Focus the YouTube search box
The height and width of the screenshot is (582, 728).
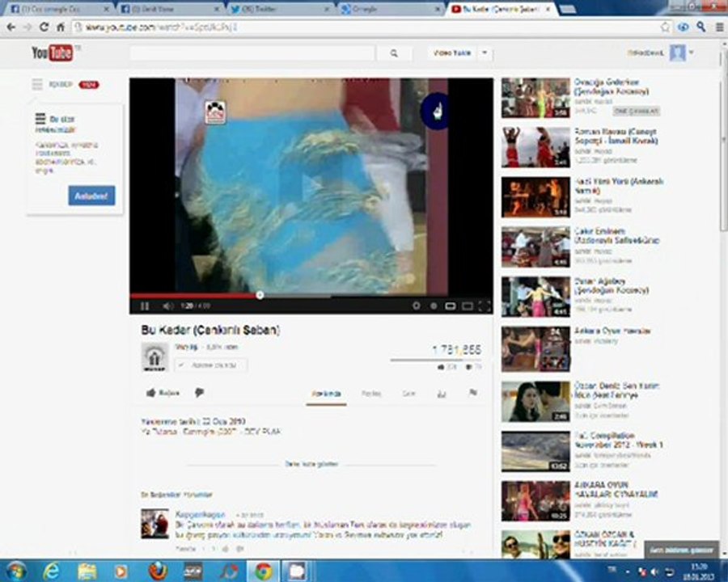pos(252,53)
